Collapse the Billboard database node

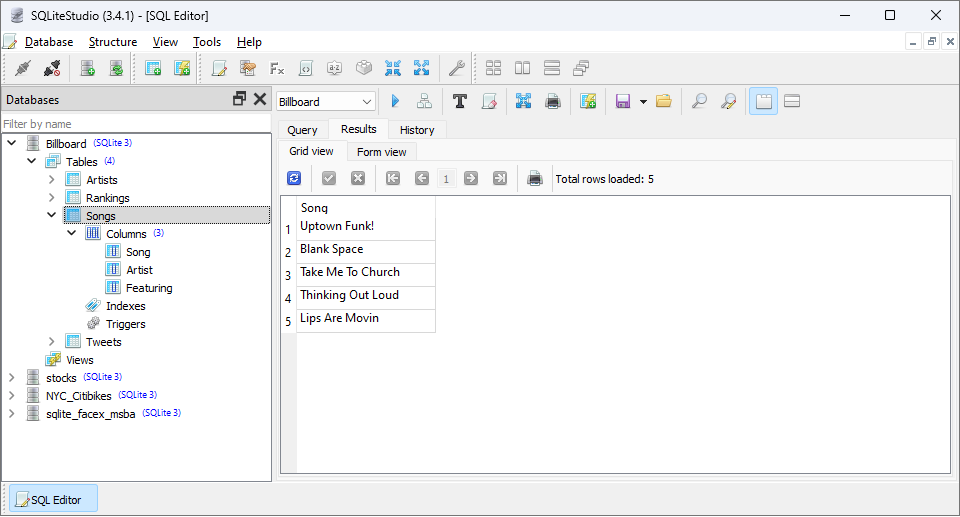point(12,143)
